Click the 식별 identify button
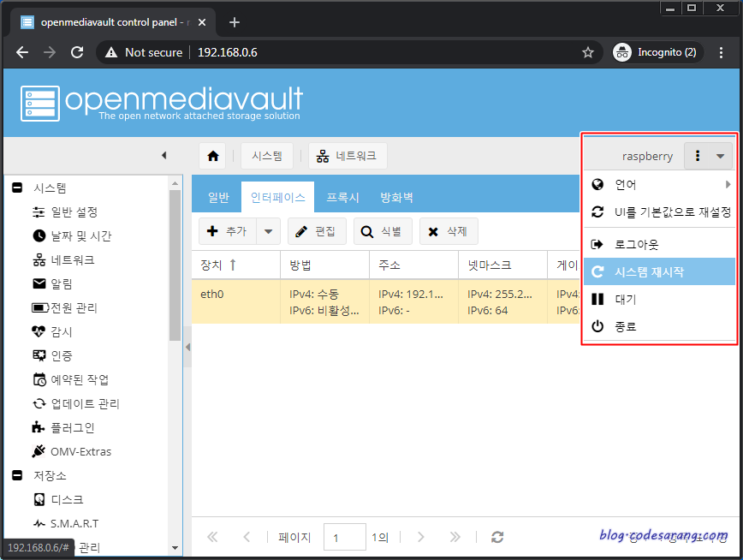This screenshot has width=743, height=560. pos(383,231)
